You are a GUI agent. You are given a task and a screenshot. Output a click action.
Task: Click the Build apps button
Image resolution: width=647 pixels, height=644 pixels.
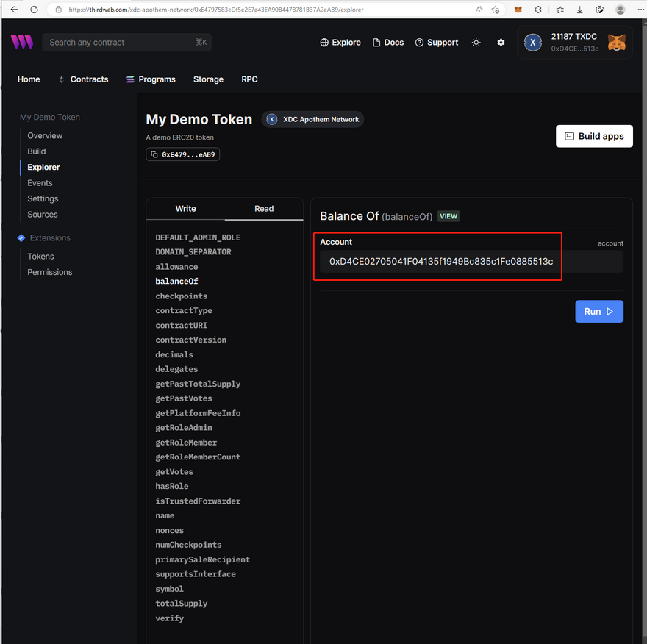[x=594, y=136]
